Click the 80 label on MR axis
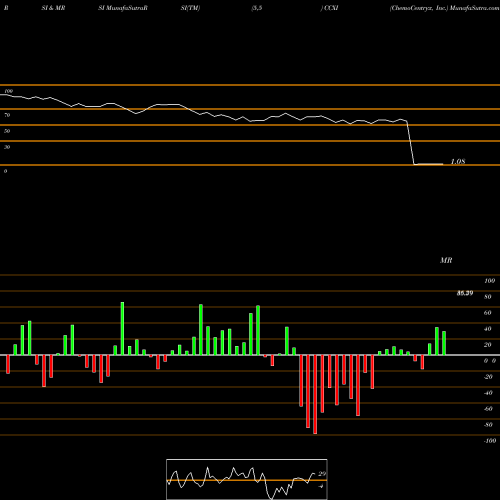 tap(488, 297)
